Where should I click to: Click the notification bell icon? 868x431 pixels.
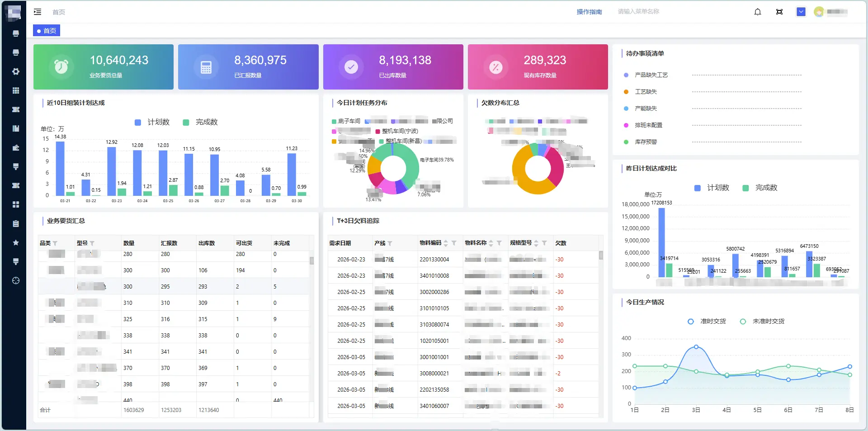click(x=758, y=12)
